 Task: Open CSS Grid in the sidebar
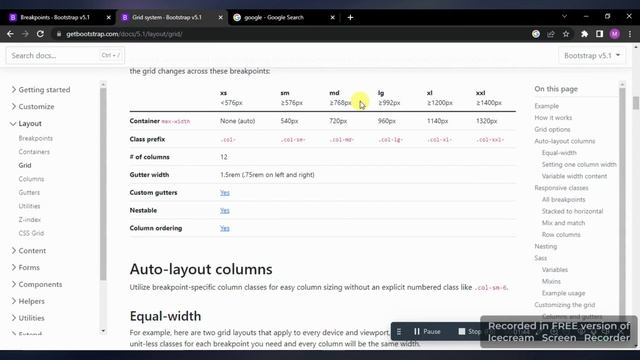(x=31, y=233)
